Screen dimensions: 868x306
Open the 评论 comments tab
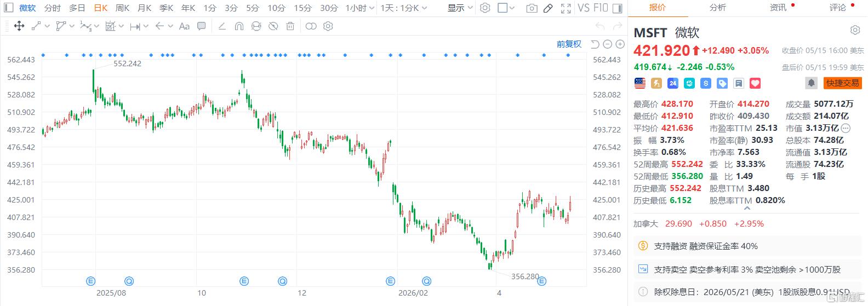coord(837,7)
